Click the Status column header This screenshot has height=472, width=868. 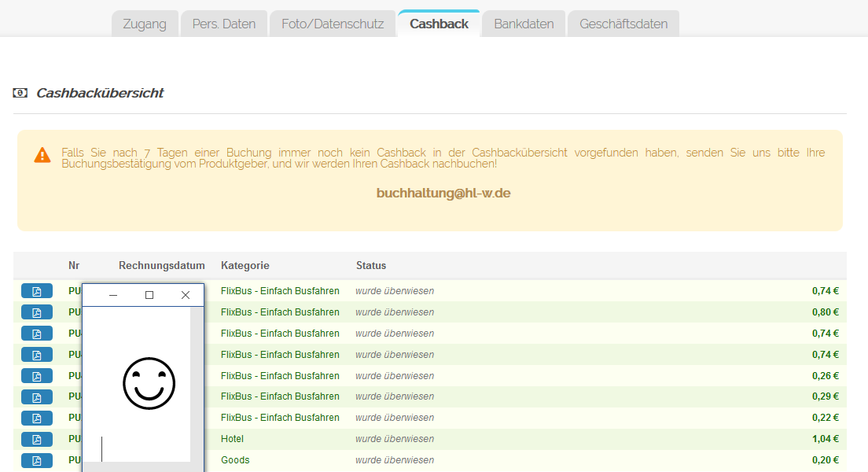(371, 265)
